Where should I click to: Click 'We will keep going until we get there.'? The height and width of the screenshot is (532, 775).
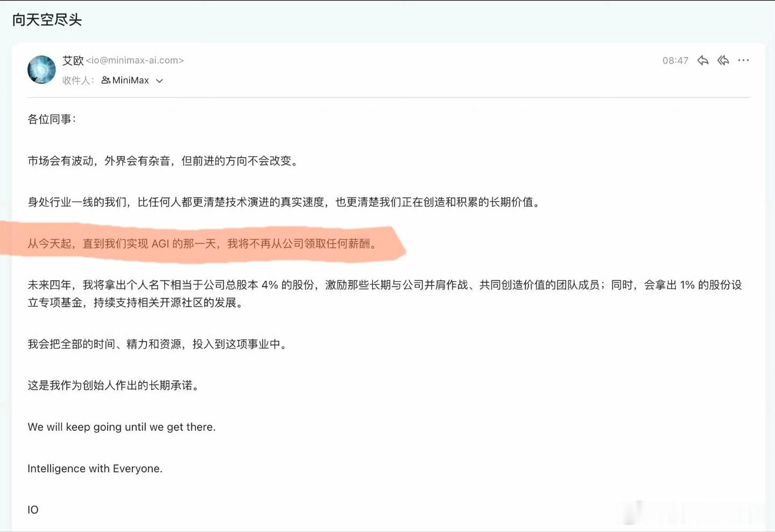pyautogui.click(x=122, y=427)
